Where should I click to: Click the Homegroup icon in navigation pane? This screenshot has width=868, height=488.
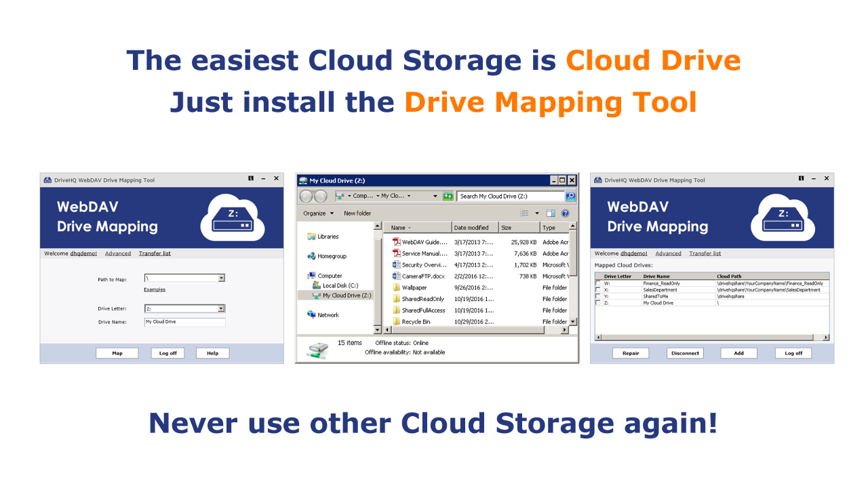pos(311,256)
